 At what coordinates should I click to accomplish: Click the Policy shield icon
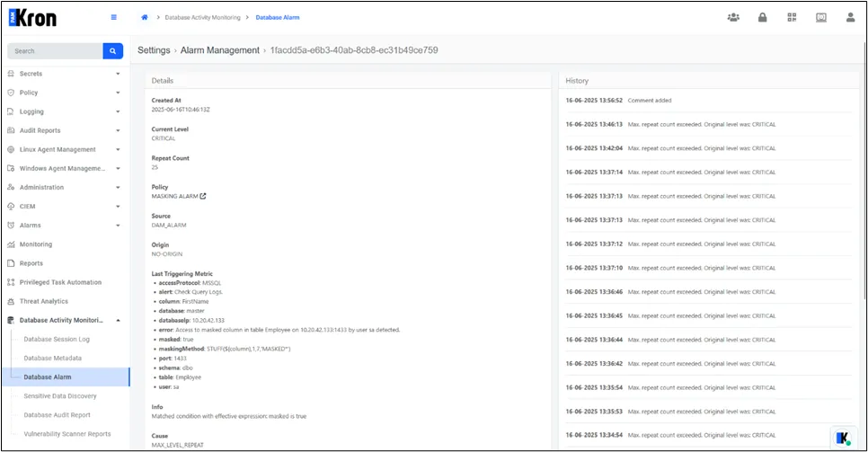11,93
